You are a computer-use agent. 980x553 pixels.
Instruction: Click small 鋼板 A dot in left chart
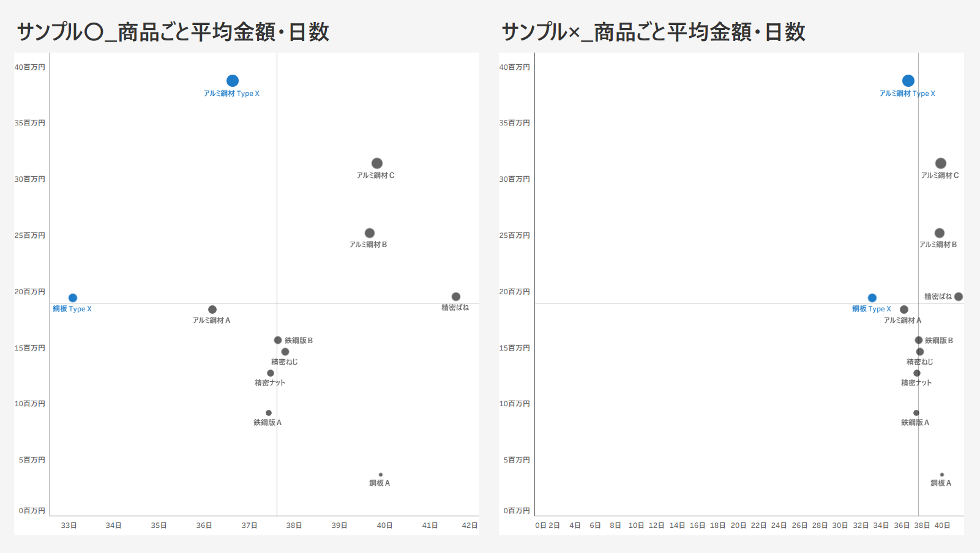coord(381,475)
